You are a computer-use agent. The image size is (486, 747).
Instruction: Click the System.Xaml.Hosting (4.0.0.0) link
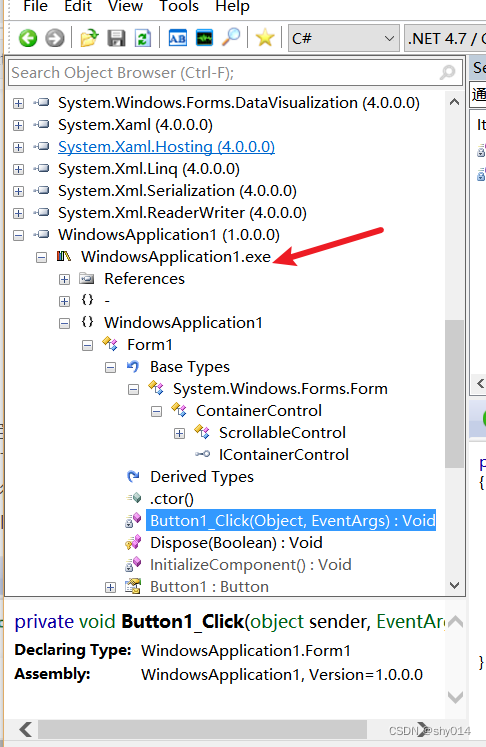pyautogui.click(x=166, y=147)
